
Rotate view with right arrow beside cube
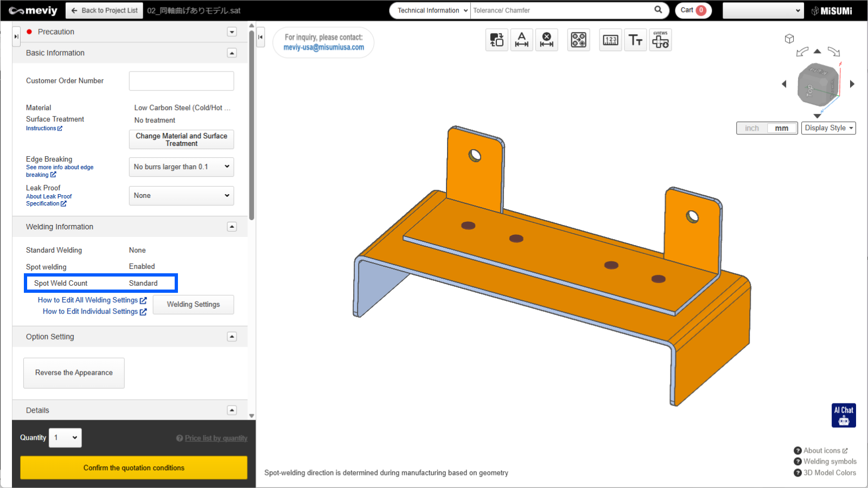[x=852, y=84]
